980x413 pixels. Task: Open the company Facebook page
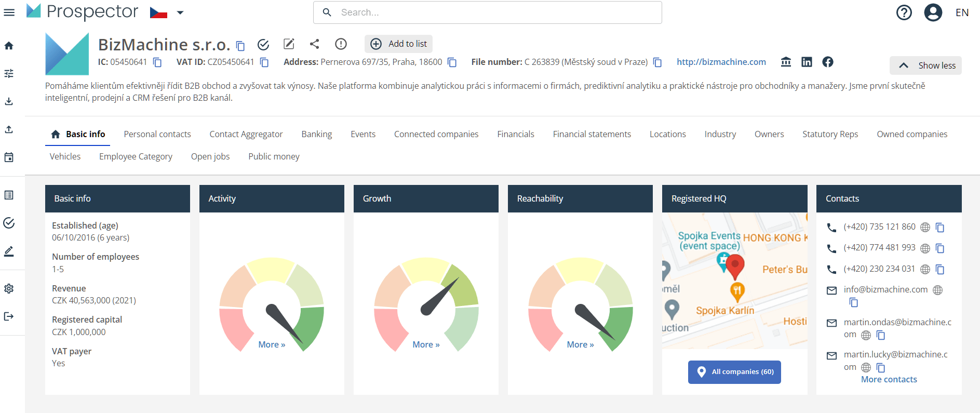828,62
